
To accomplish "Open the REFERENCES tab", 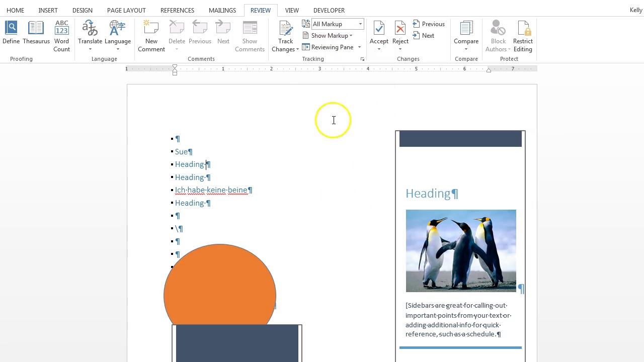I will [x=177, y=10].
